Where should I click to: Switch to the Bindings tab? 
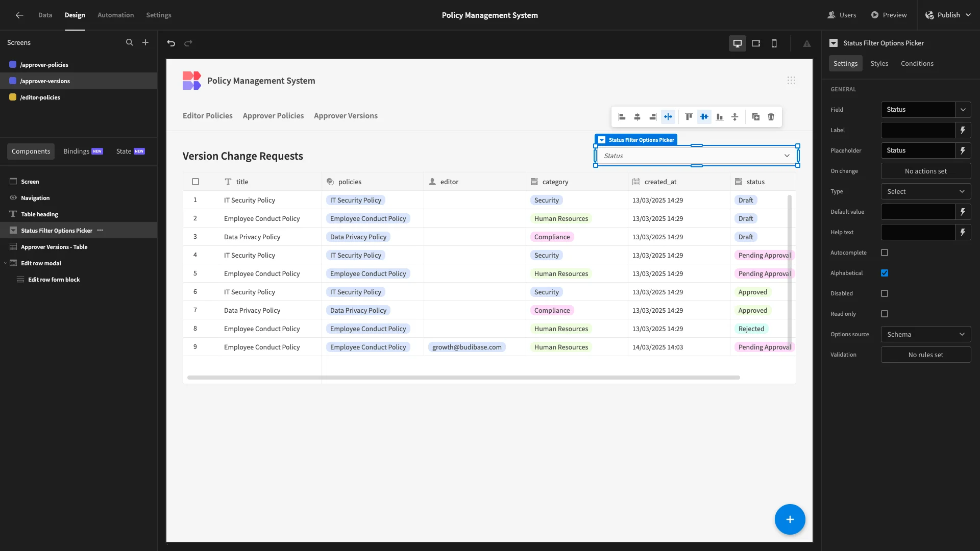click(83, 152)
